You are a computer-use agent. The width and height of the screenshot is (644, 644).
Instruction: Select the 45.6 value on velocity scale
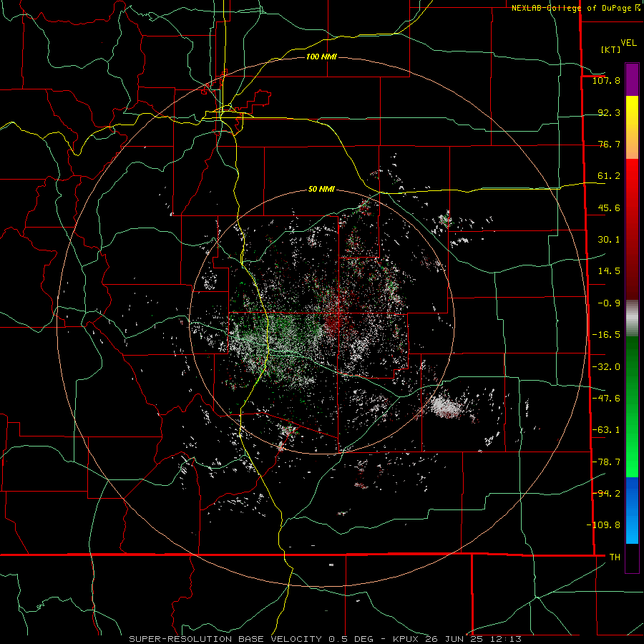(x=609, y=208)
